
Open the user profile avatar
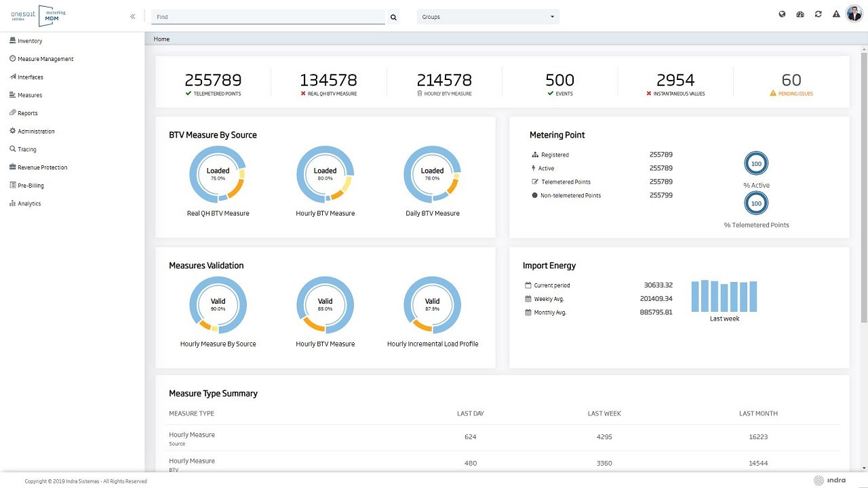[x=854, y=14]
